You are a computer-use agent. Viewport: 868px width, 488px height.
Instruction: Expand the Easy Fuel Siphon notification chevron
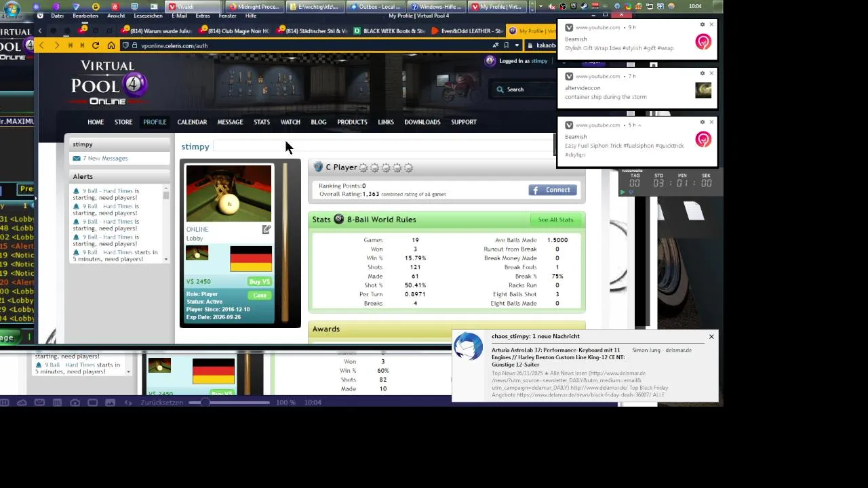[x=639, y=125]
